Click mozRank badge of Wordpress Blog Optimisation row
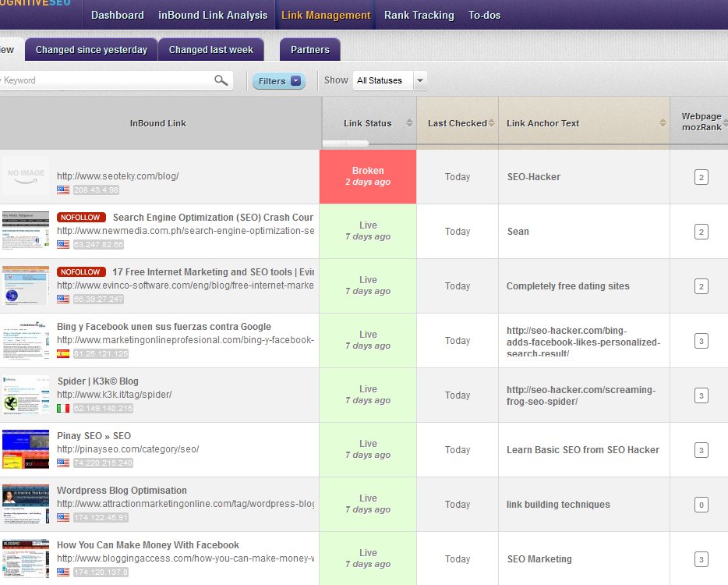 [701, 505]
